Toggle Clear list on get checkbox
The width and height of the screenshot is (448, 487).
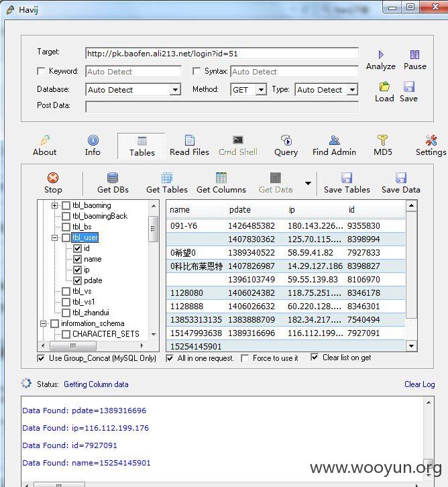315,358
